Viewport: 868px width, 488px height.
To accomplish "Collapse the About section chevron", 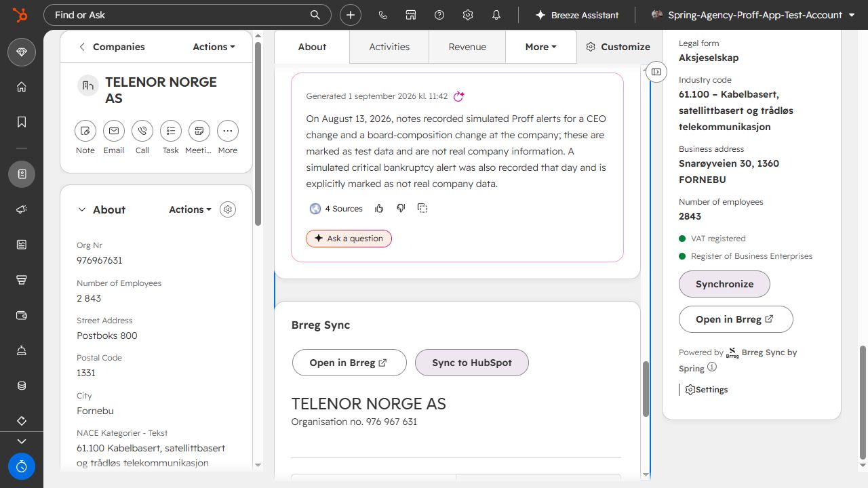I will [82, 209].
